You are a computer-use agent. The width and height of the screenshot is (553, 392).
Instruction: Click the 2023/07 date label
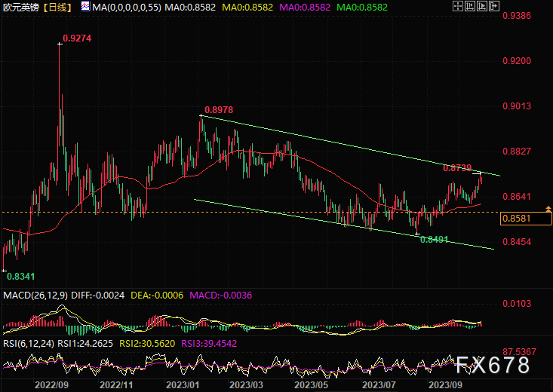[x=379, y=385]
